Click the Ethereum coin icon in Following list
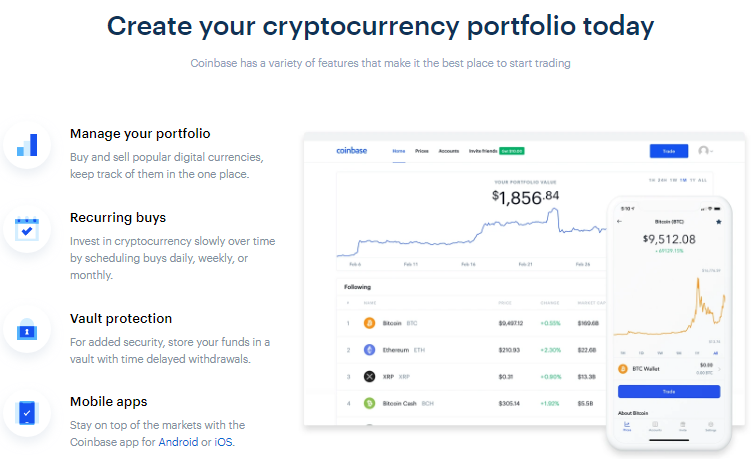This screenshot has height=459, width=753. 369,350
